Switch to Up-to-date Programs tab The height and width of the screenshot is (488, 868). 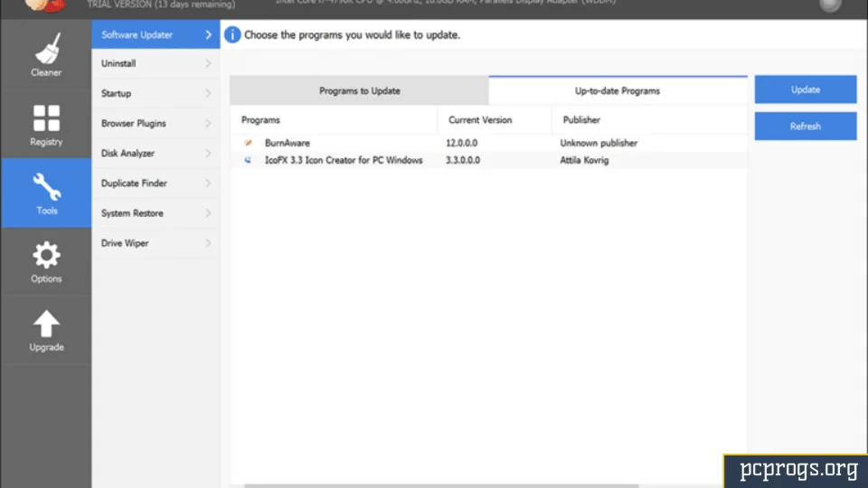tap(618, 90)
